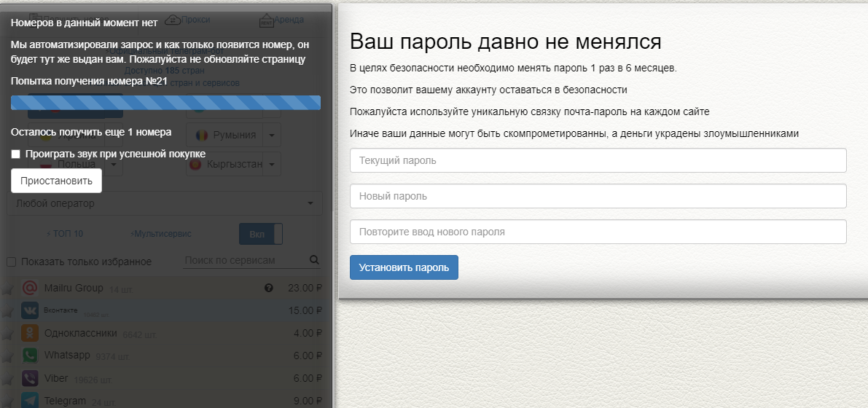Open the Любой оператор dropdown
The height and width of the screenshot is (408, 868).
click(164, 203)
